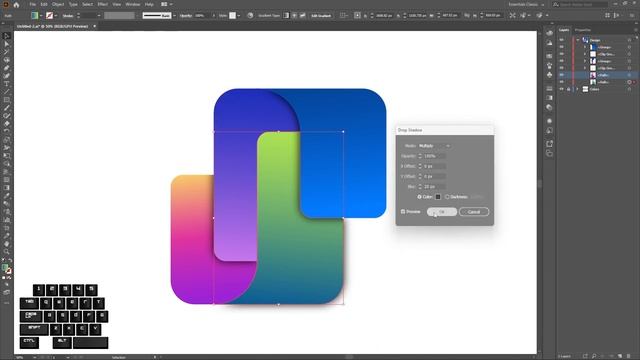Click the Create New Layer icon
Viewport: 640px width, 360px height.
pos(620,356)
